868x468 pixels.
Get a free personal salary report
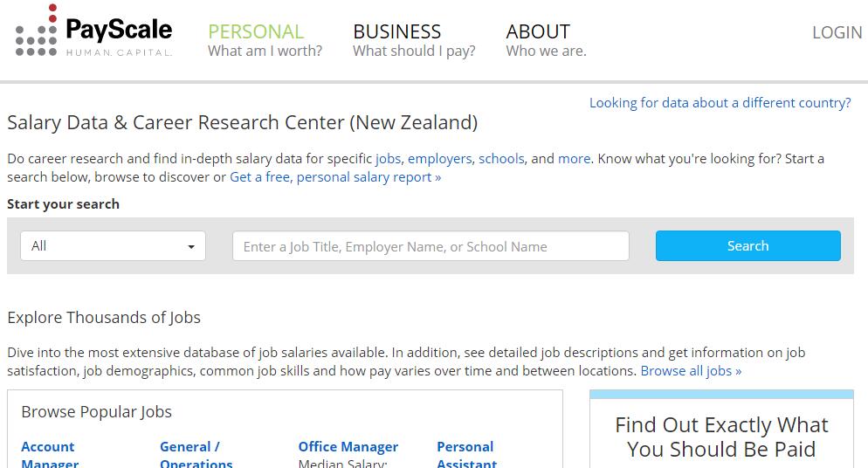point(335,177)
